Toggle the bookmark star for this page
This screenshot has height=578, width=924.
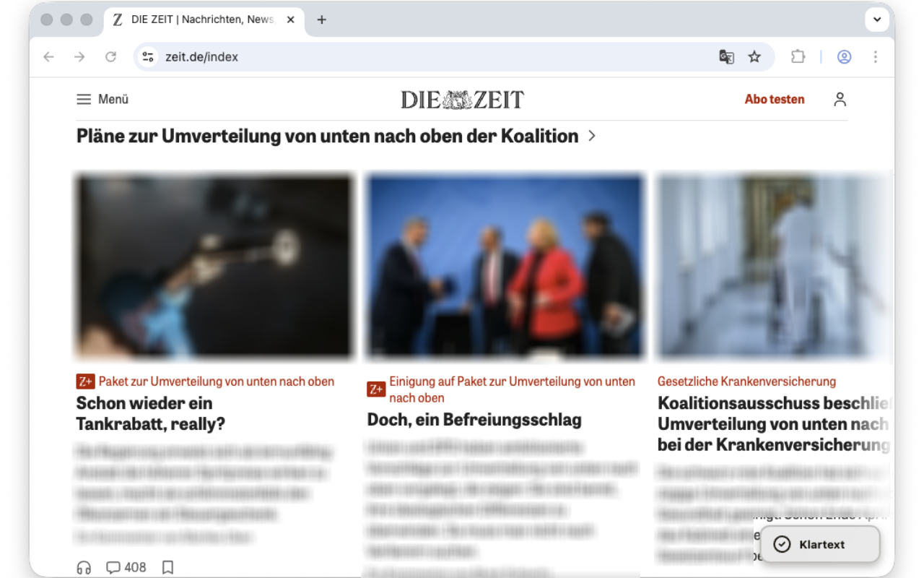[x=754, y=56]
